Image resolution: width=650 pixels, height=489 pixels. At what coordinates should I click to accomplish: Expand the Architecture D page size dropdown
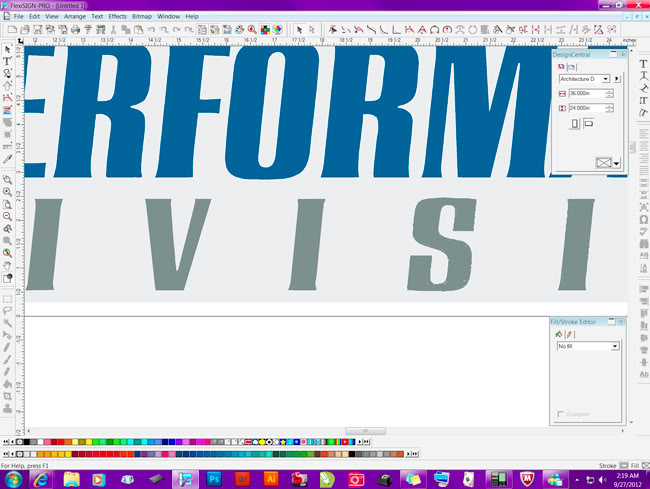pyautogui.click(x=606, y=79)
